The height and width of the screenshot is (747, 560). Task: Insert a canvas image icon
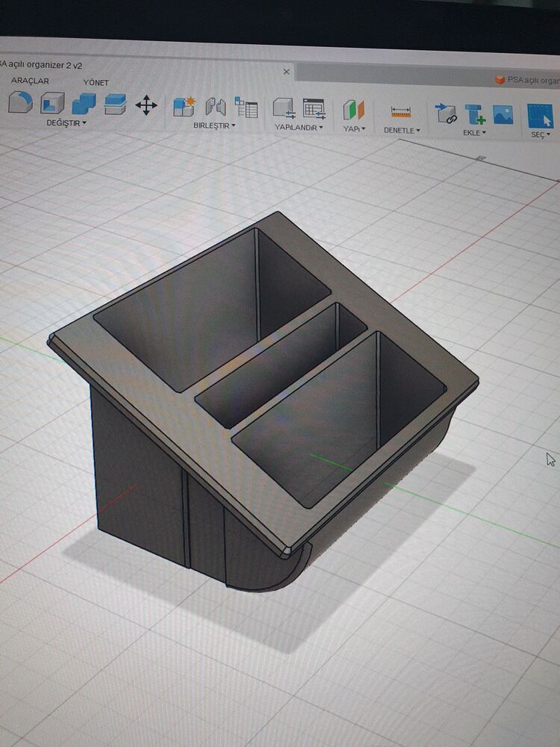tap(503, 115)
